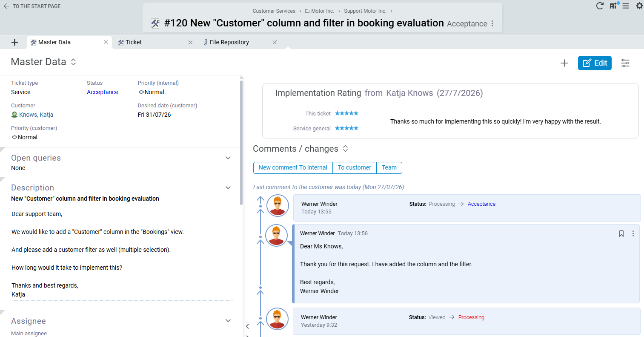Click Desired date value Fri 31/07/26
Screen dimensions: 644x337
tap(154, 115)
